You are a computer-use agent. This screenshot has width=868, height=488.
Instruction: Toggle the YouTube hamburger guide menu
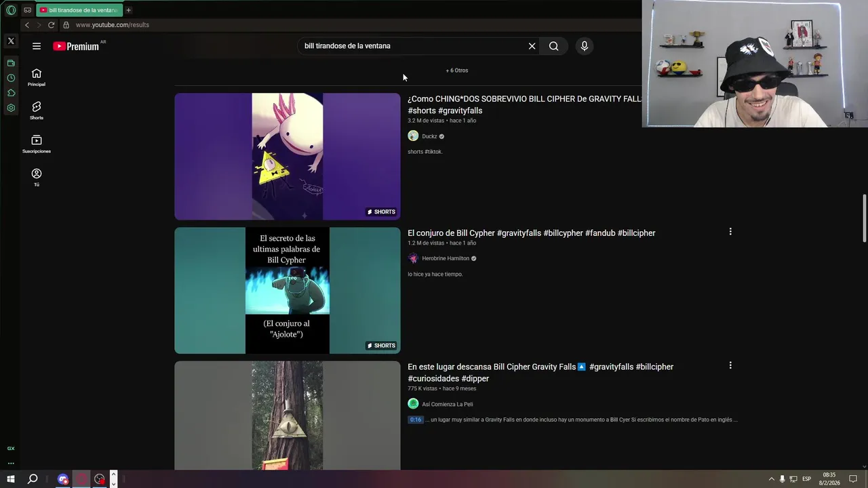[37, 46]
